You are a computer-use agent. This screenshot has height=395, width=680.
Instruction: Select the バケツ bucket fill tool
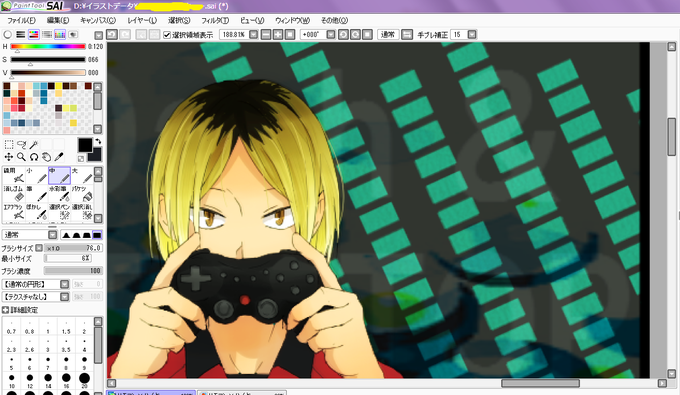(82, 193)
